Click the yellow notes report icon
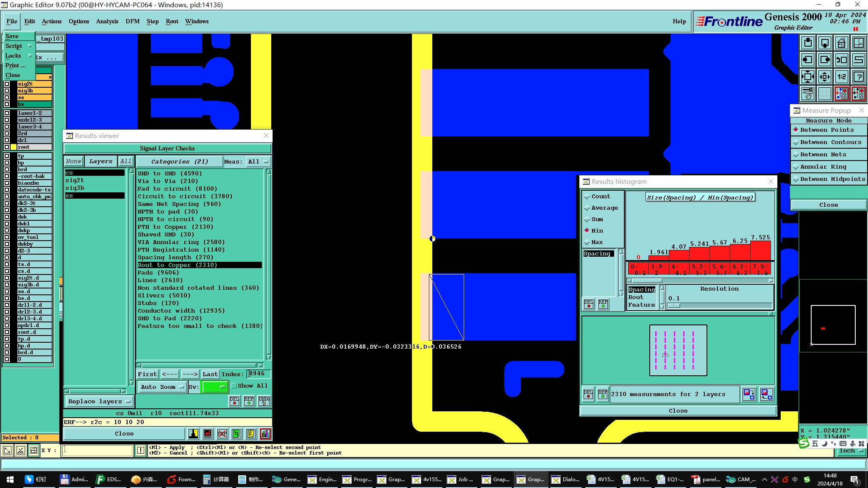The image size is (868, 488). [250, 433]
